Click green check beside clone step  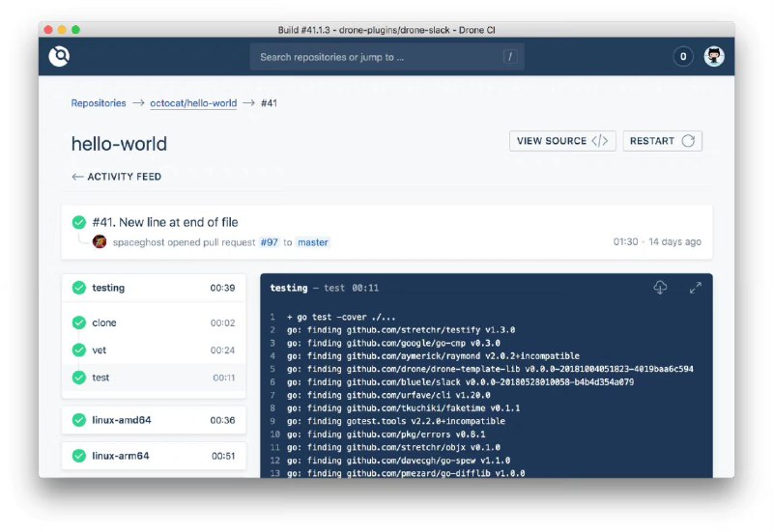(78, 323)
